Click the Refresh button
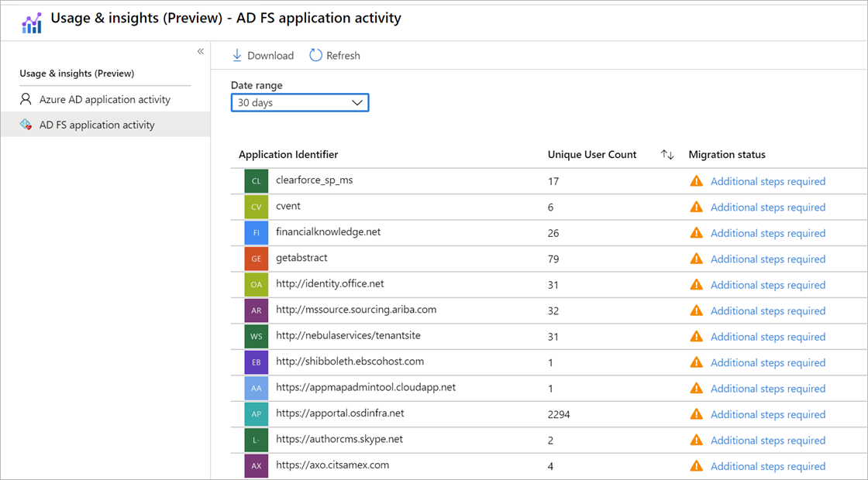This screenshot has height=480, width=868. pyautogui.click(x=335, y=55)
